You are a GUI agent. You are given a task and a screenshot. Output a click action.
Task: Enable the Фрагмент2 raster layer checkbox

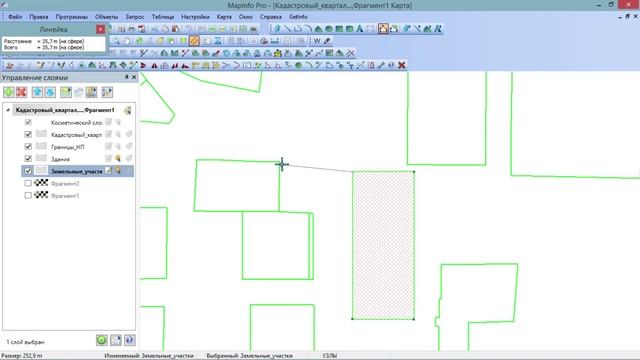coord(28,183)
